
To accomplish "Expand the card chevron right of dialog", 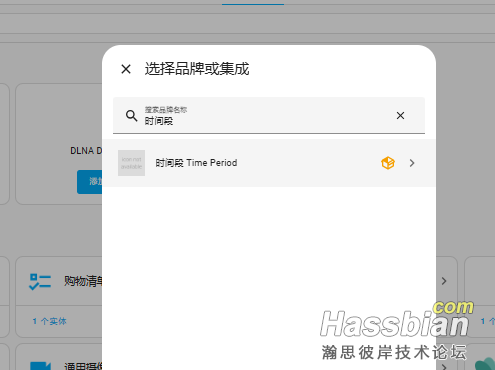I will [444, 281].
